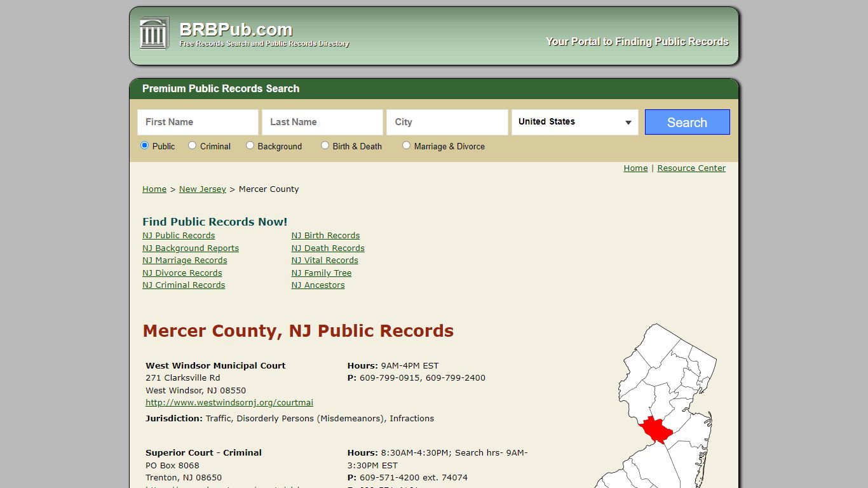Click the phone 609-571-4200 ext. 74074
The height and width of the screenshot is (488, 868).
pyautogui.click(x=414, y=478)
